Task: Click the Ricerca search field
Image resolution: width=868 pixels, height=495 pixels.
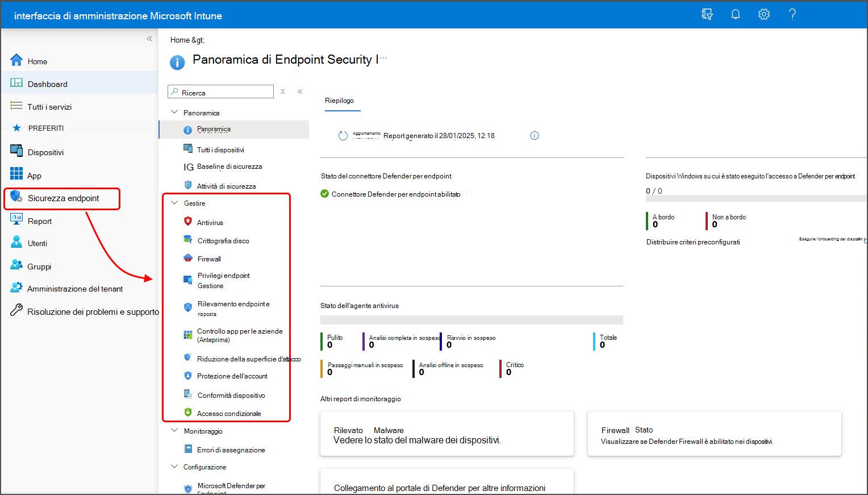Action: click(221, 92)
